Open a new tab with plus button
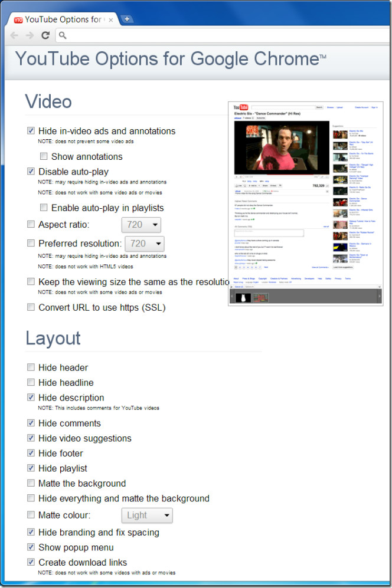 [127, 19]
